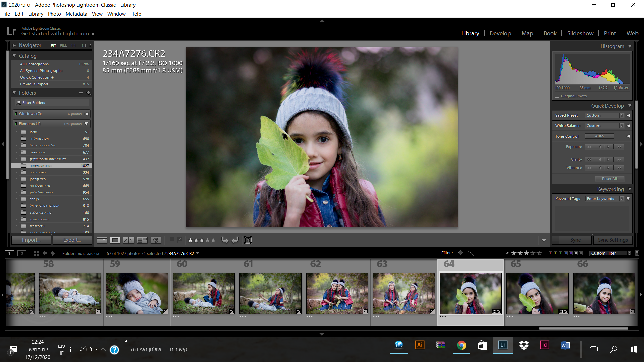The image size is (644, 362).
Task: Toggle filters off with filter switch
Action: click(637, 253)
